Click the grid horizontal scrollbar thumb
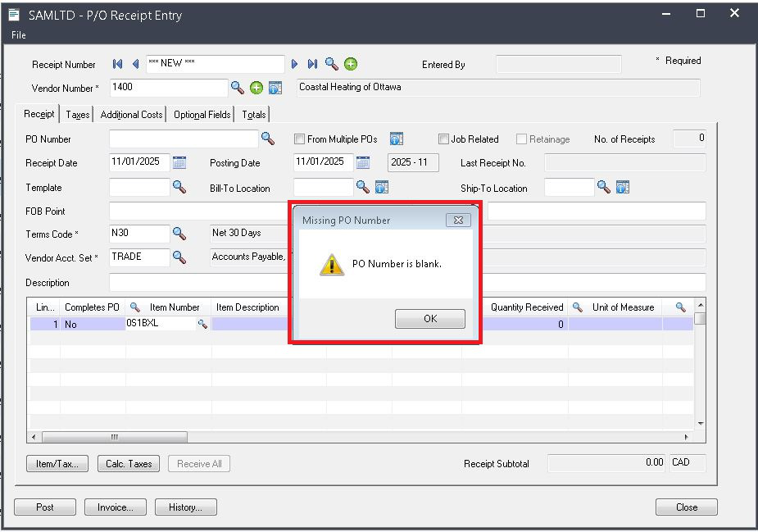Image resolution: width=758 pixels, height=532 pixels. click(115, 437)
